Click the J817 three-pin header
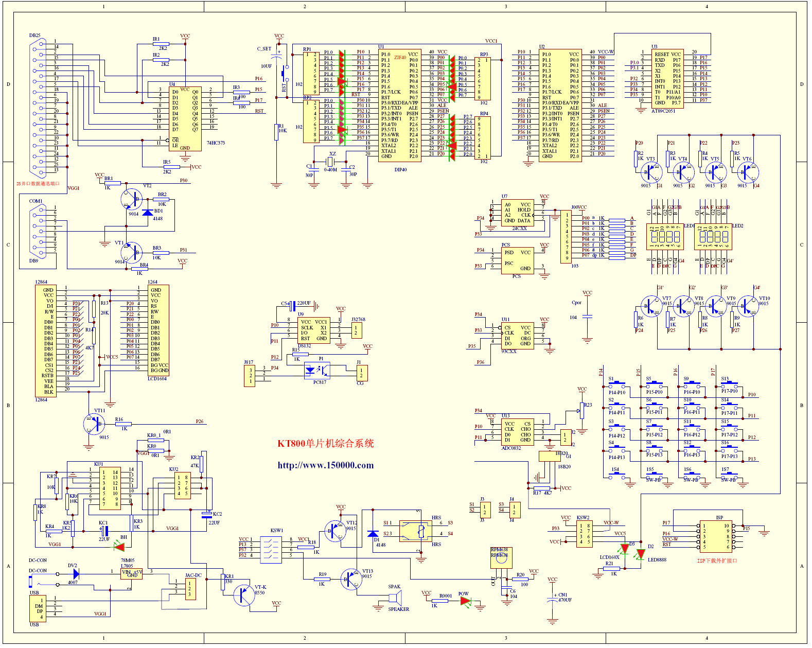Viewport: 812px width, 648px height. pos(250,376)
